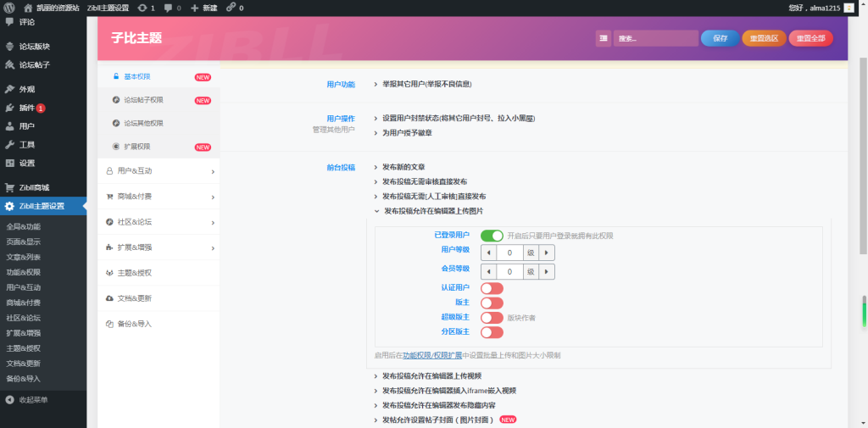The height and width of the screenshot is (428, 868).
Task: Select the 论坛帖子权限 tab
Action: point(143,100)
